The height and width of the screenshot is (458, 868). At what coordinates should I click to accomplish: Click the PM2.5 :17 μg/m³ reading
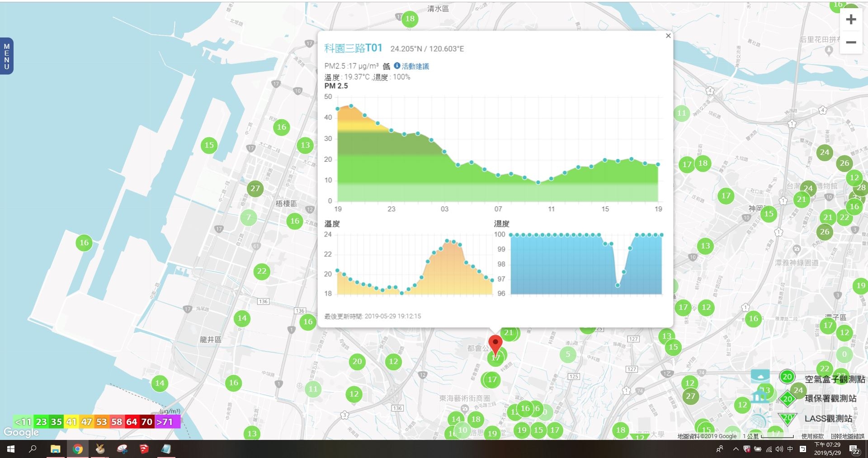(351, 66)
